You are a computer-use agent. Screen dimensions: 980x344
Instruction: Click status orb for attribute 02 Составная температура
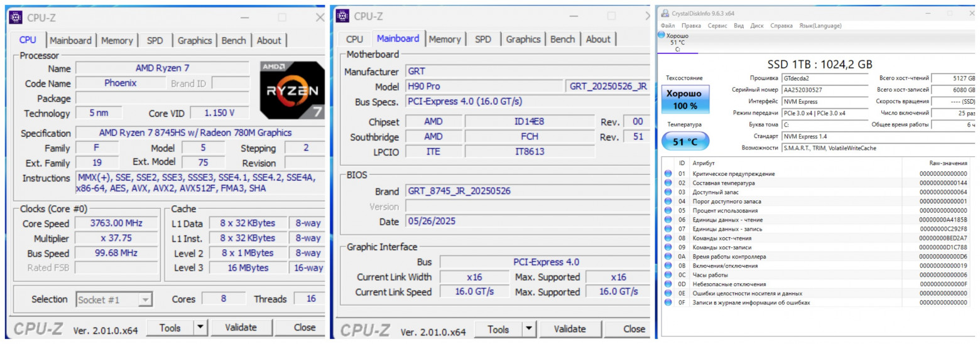click(668, 183)
